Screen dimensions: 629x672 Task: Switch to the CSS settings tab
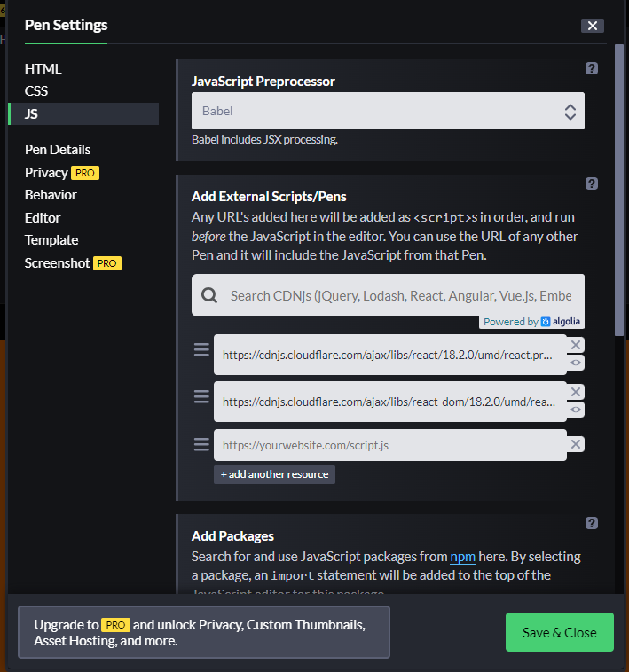[x=36, y=90]
